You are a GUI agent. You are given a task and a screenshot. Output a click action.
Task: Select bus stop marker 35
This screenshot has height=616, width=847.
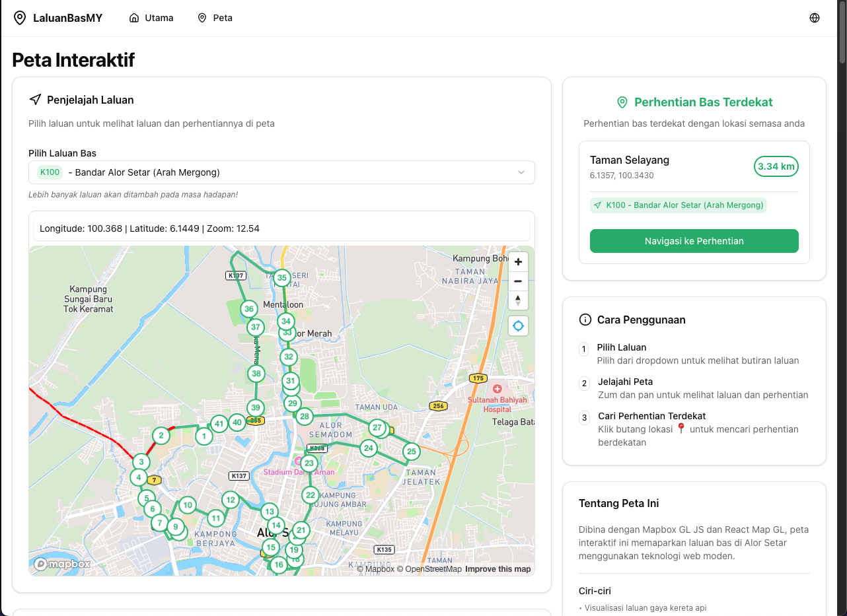(282, 277)
